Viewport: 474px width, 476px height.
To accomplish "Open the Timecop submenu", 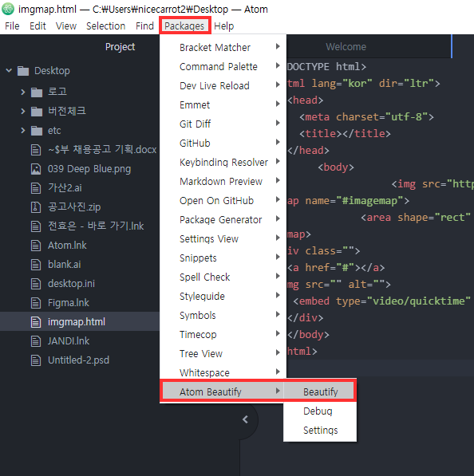I will [x=223, y=334].
